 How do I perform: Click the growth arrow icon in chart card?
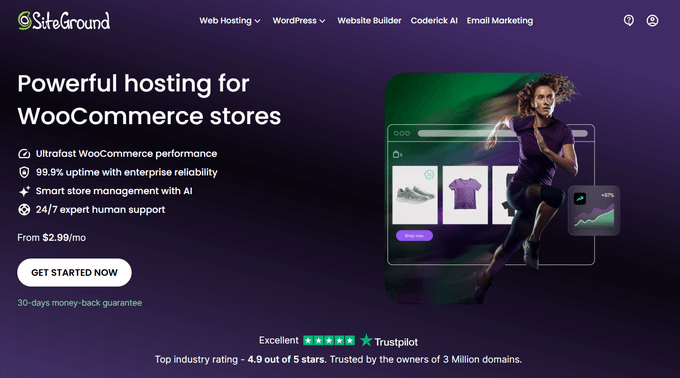(x=580, y=199)
